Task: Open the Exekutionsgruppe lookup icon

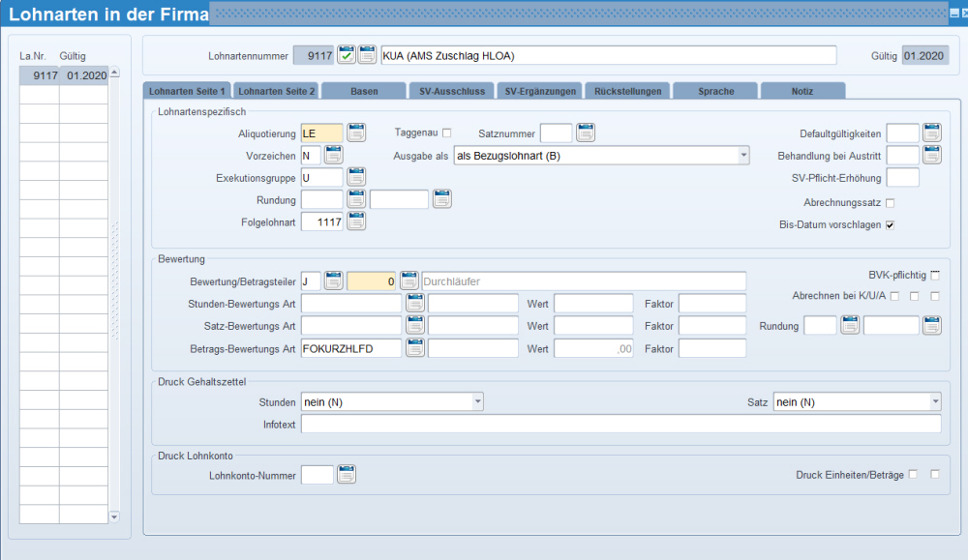Action: pyautogui.click(x=356, y=177)
